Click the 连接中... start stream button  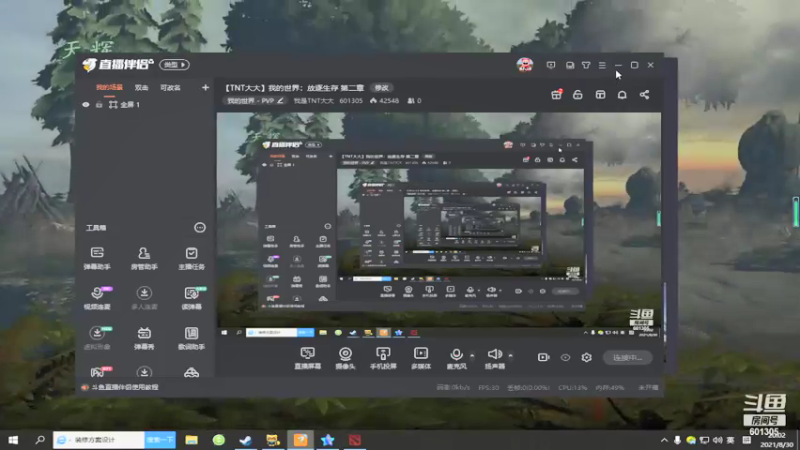pos(628,358)
